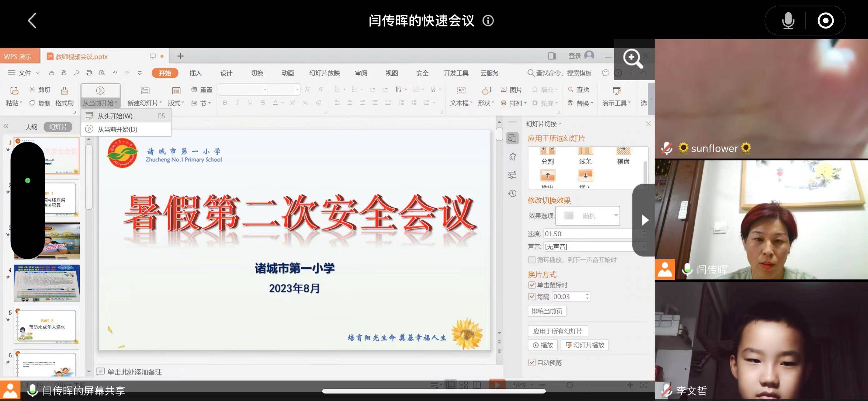Choose 从头开始(W) from the dropdown menu
The image size is (868, 401).
tap(126, 116)
